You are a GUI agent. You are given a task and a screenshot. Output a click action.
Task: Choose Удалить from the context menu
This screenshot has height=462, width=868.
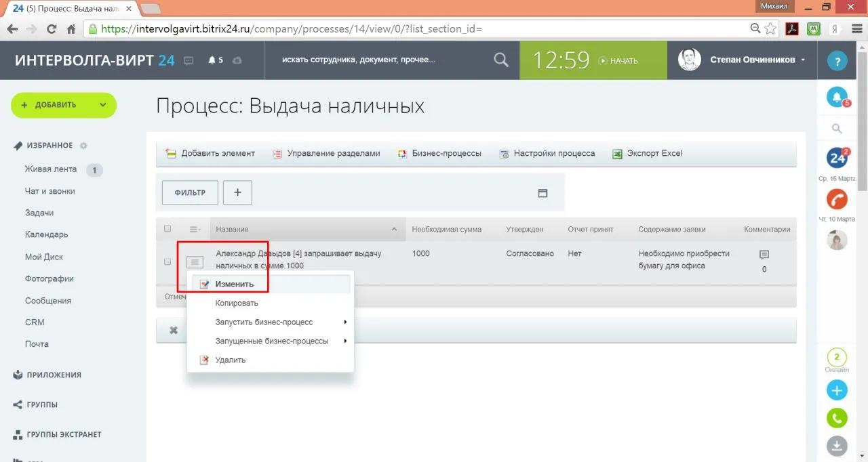pos(230,360)
